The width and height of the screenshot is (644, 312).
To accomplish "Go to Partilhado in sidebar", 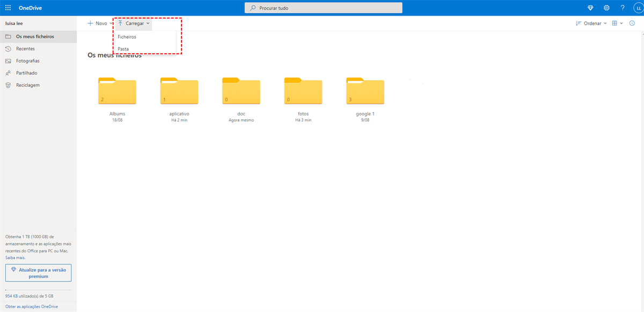I will [38, 73].
